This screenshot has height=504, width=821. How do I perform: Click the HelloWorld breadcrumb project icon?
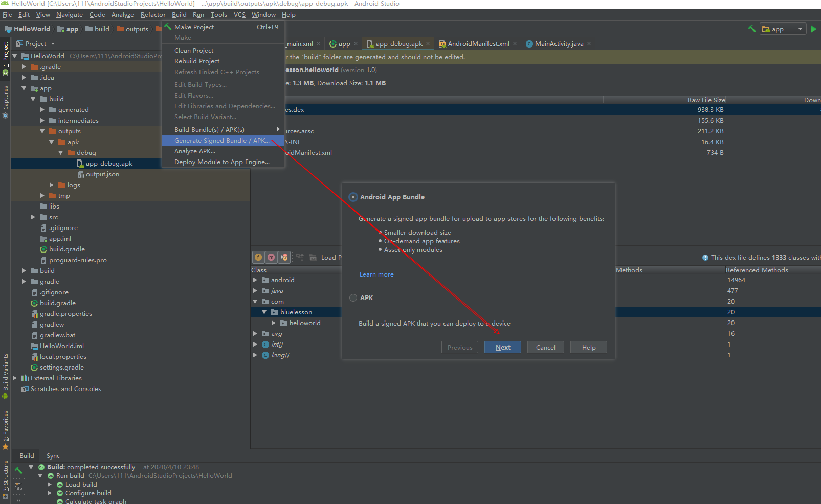[x=8, y=29]
